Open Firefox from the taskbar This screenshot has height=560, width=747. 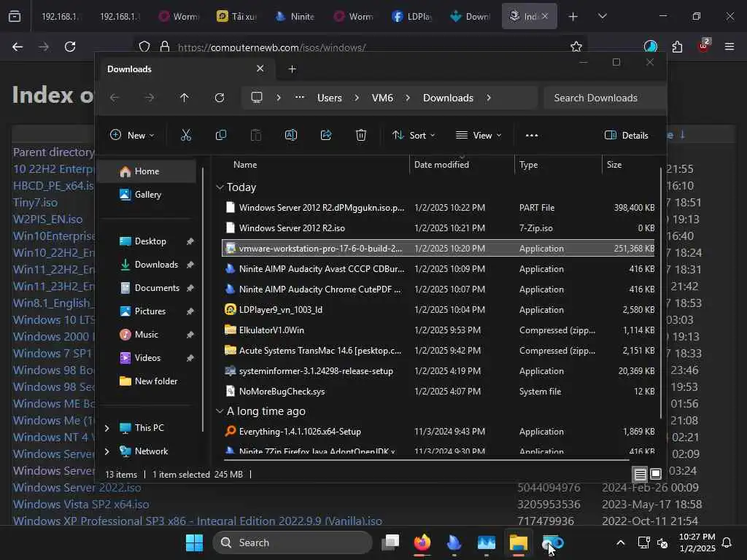tap(422, 542)
